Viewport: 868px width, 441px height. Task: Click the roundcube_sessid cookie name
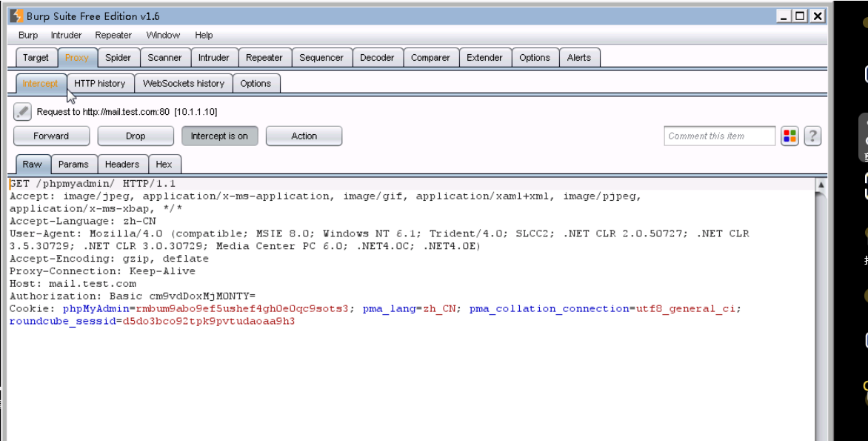pos(62,322)
